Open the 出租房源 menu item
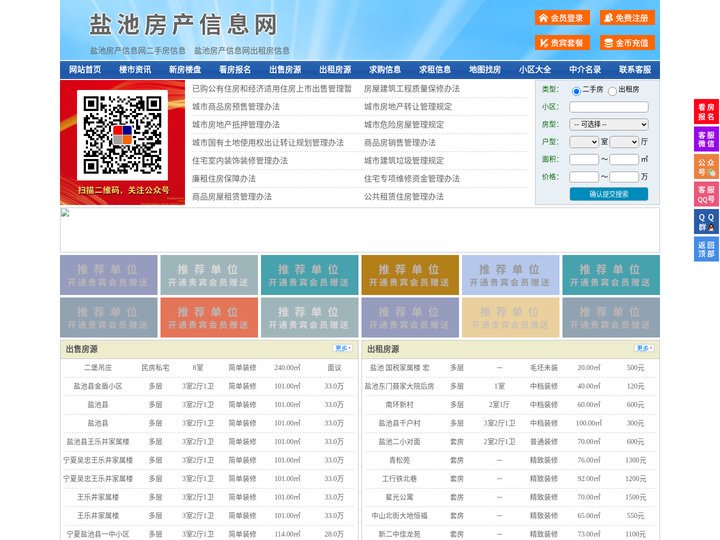720x540 pixels. (335, 70)
